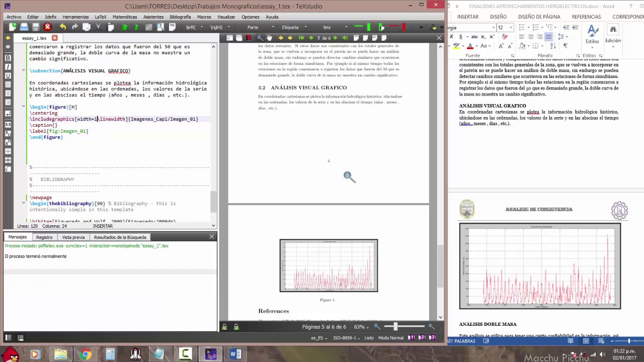Image resolution: width=644 pixels, height=362 pixels.
Task: Click Word show paragraph marks icon
Action: pyautogui.click(x=566, y=46)
